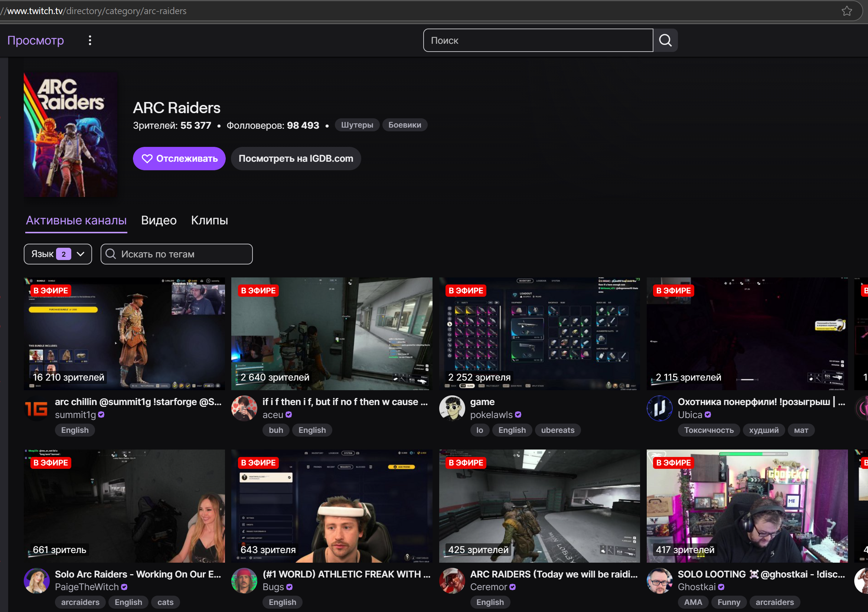Switch to the Видео tab
This screenshot has height=612, width=868.
(x=159, y=220)
